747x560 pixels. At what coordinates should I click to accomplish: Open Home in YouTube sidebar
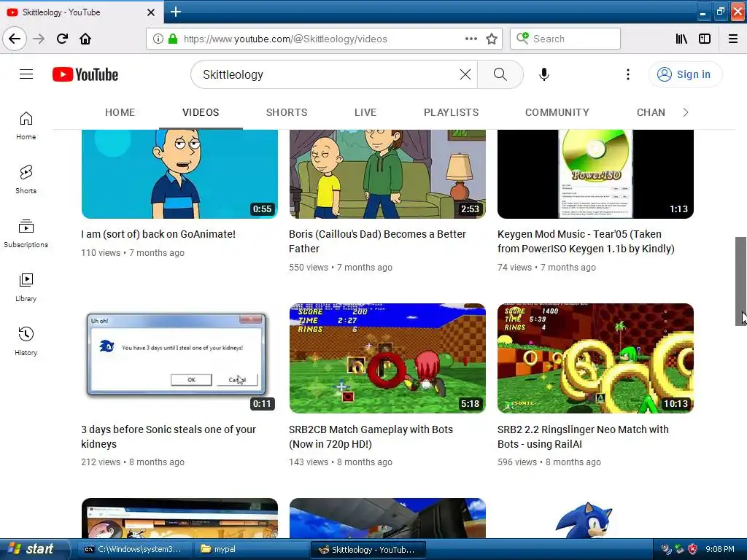[26, 125]
